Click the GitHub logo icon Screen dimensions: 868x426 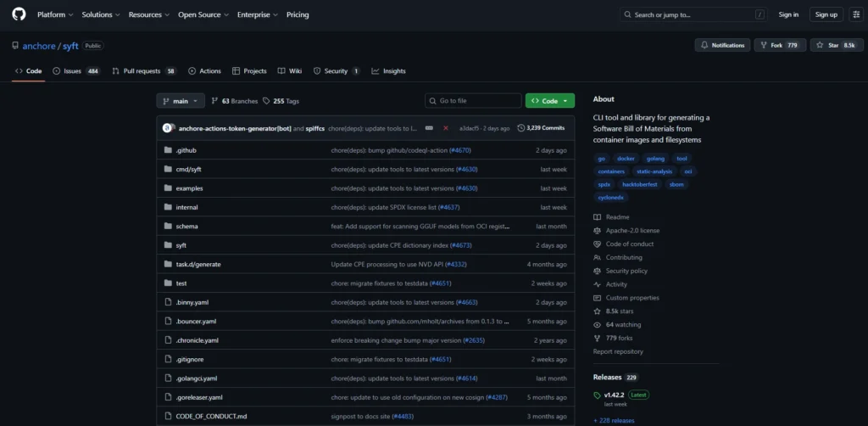(19, 14)
